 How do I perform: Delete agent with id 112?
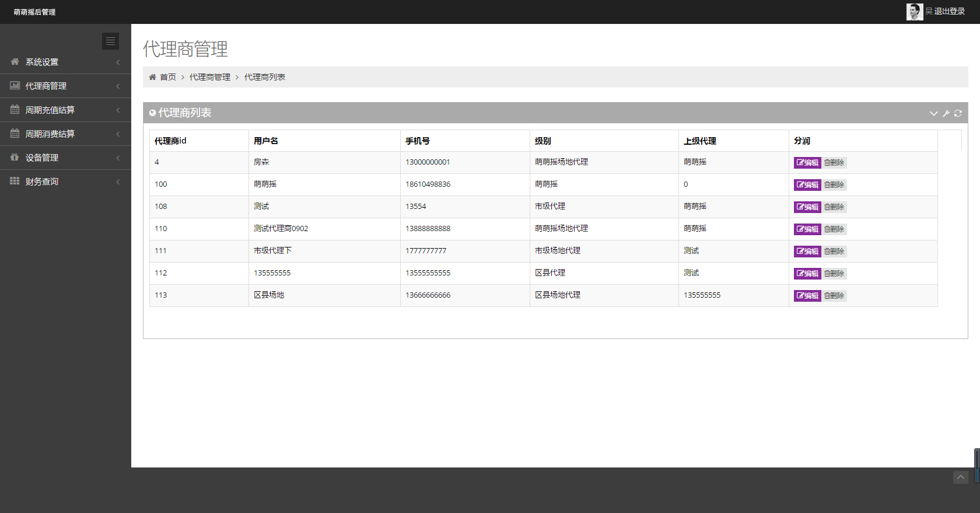[x=834, y=274]
